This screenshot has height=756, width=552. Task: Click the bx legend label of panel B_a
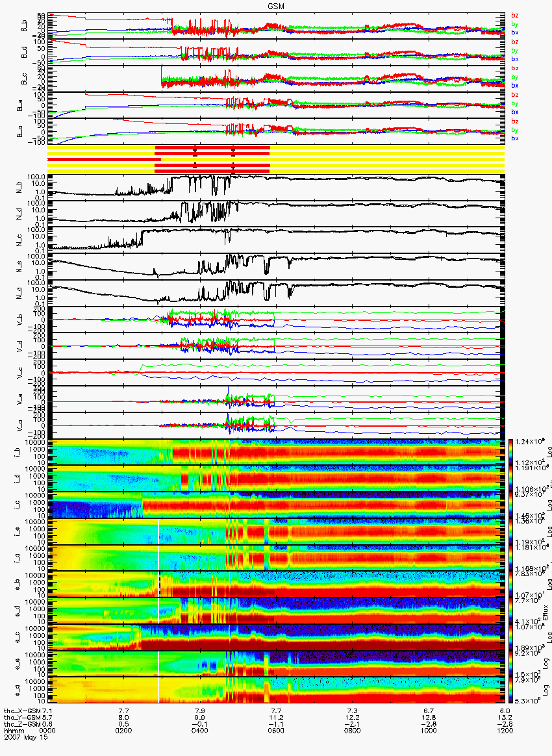point(515,139)
